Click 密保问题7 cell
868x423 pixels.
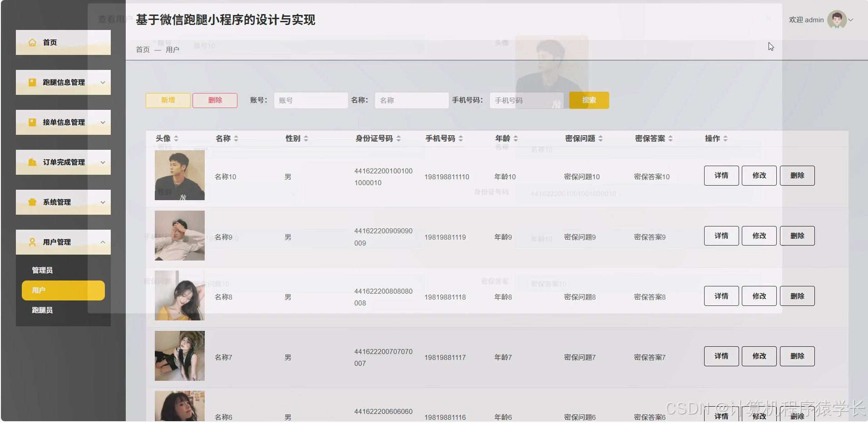coord(580,358)
